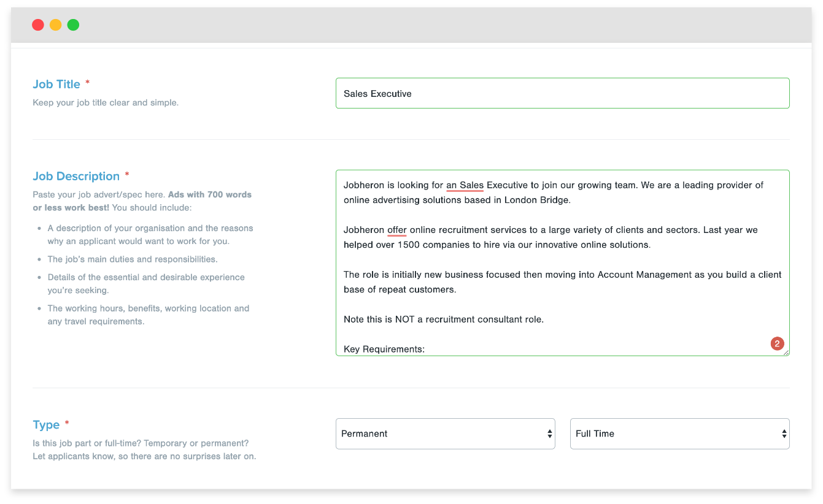Click "Keep your job title clear" helper text
823x504 pixels.
click(x=106, y=102)
